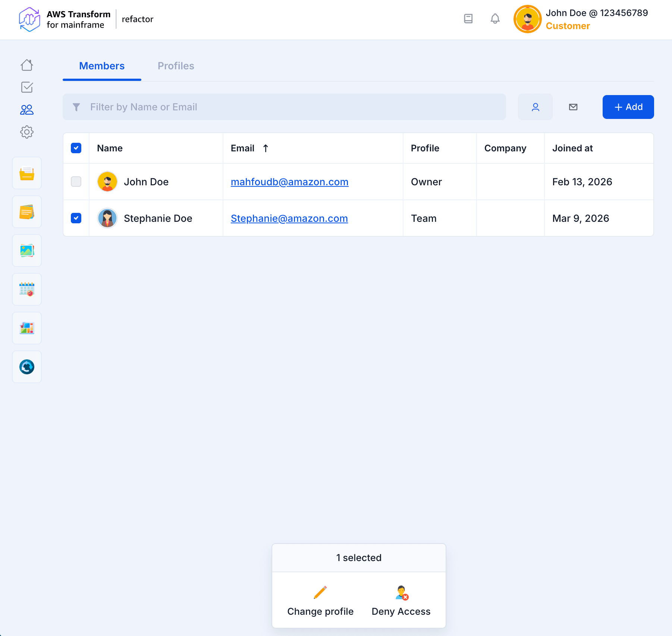Image resolution: width=672 pixels, height=636 pixels.
Task: Sort by the Email column arrow
Action: click(266, 148)
